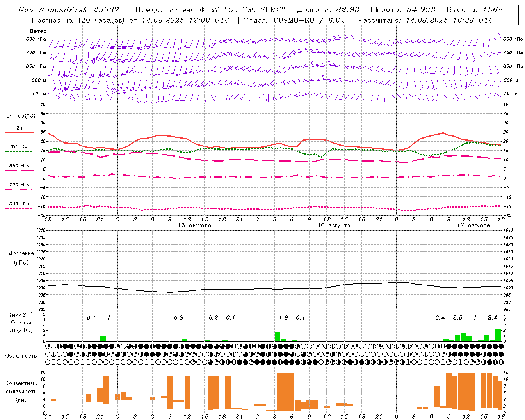Click the Давление pressure panel label
This screenshot has height=420, width=525.
coord(21,253)
